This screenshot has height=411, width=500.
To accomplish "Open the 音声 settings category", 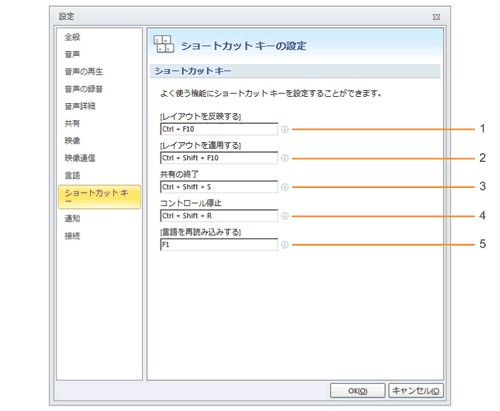I will (72, 54).
